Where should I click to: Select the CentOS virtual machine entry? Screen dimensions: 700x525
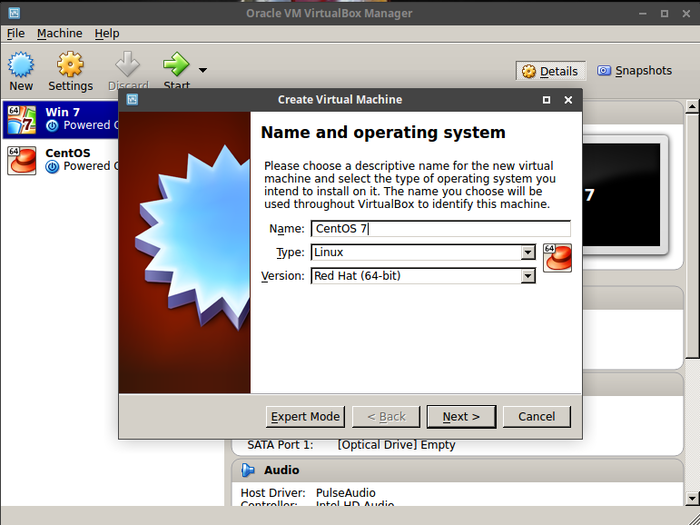point(61,160)
